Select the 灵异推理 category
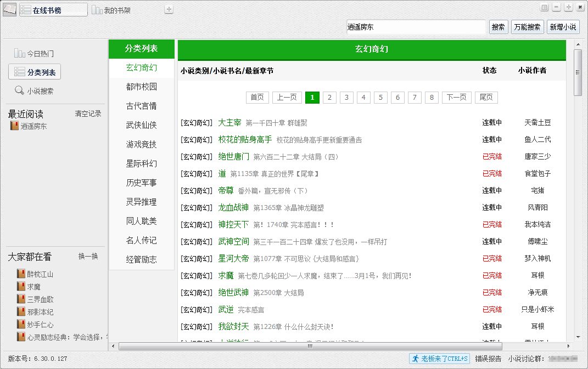The height and width of the screenshot is (369, 588). pos(142,202)
